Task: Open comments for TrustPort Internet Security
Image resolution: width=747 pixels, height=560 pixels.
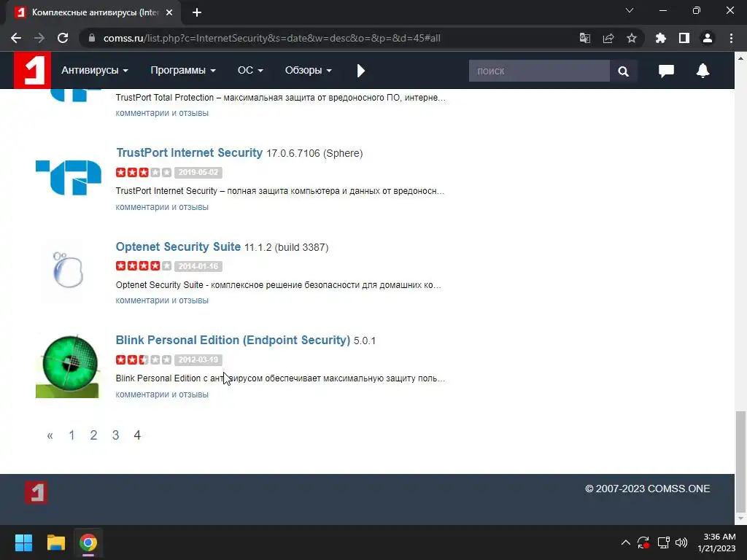Action: point(162,207)
